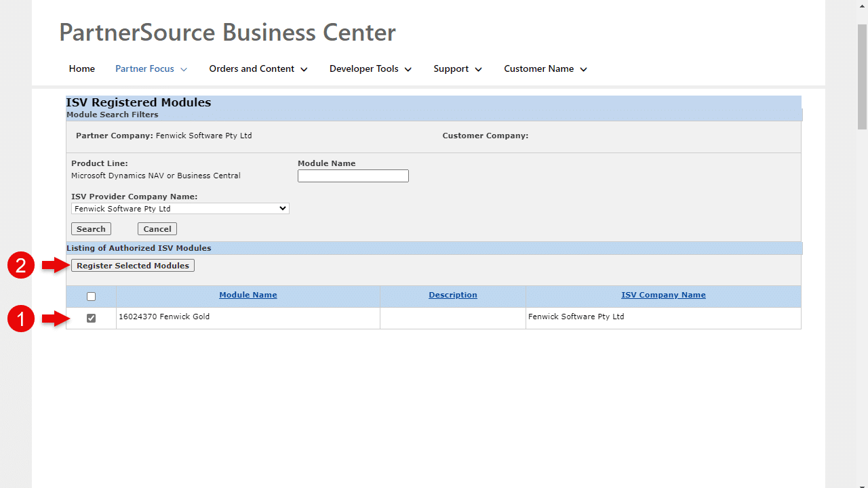Click Register Selected Modules button
Viewport: 868px width, 488px height.
[133, 266]
